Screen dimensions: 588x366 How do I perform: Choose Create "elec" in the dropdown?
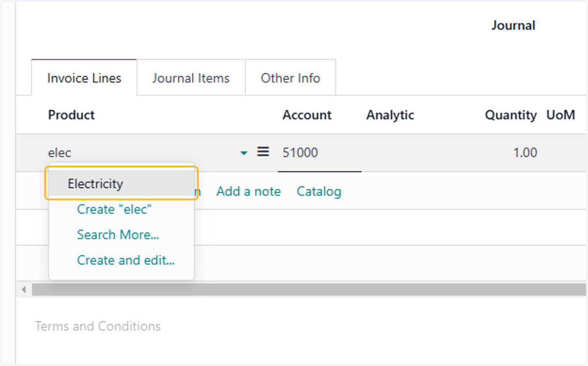114,209
